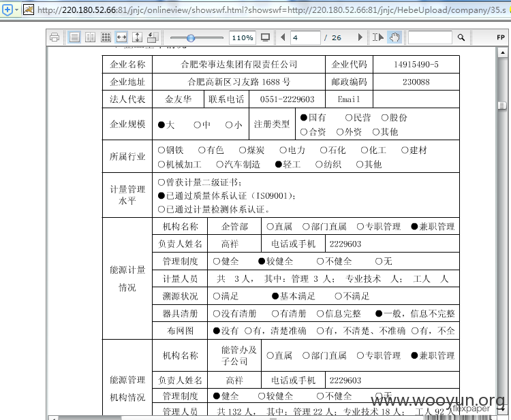
Task: Select the text cursor tool
Action: click(377, 37)
